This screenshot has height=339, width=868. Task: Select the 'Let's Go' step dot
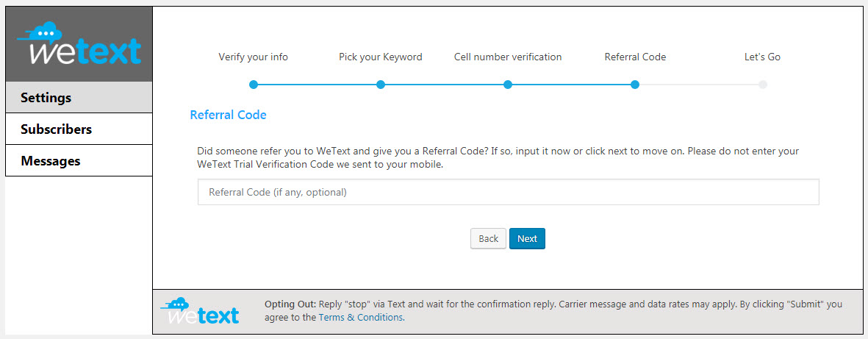tap(763, 85)
